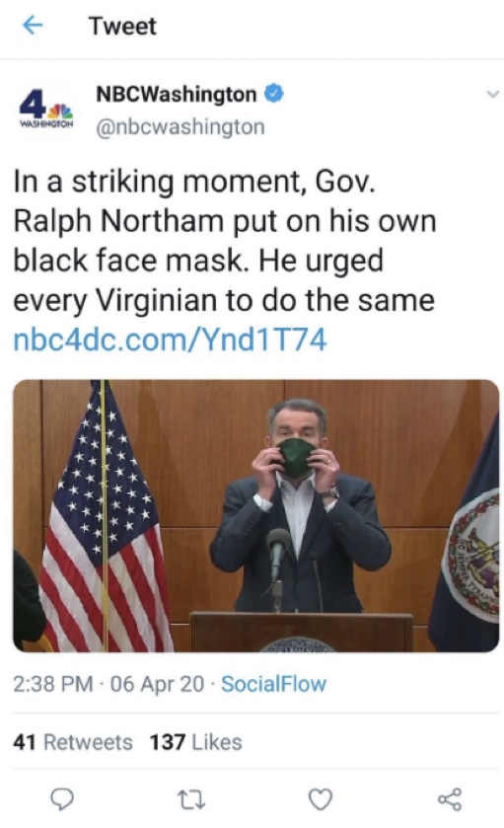504x828 pixels.
Task: Tap the back arrow icon
Action: coord(33,26)
